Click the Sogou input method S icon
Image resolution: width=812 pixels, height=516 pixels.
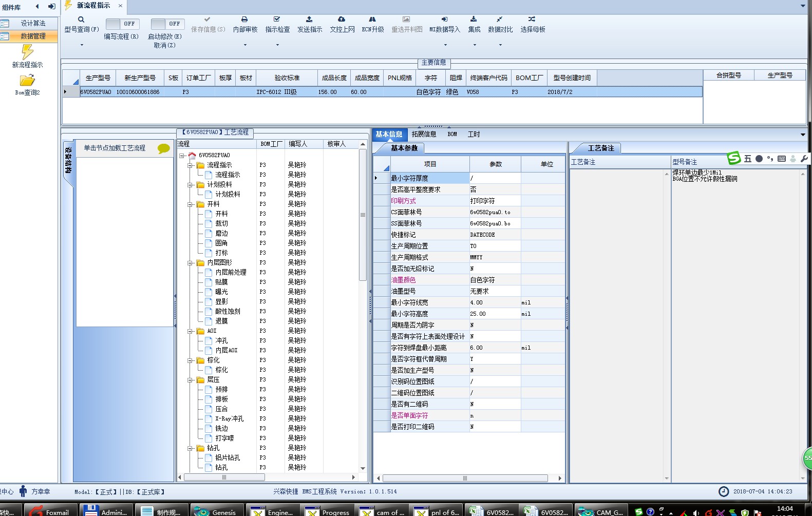[x=734, y=158]
